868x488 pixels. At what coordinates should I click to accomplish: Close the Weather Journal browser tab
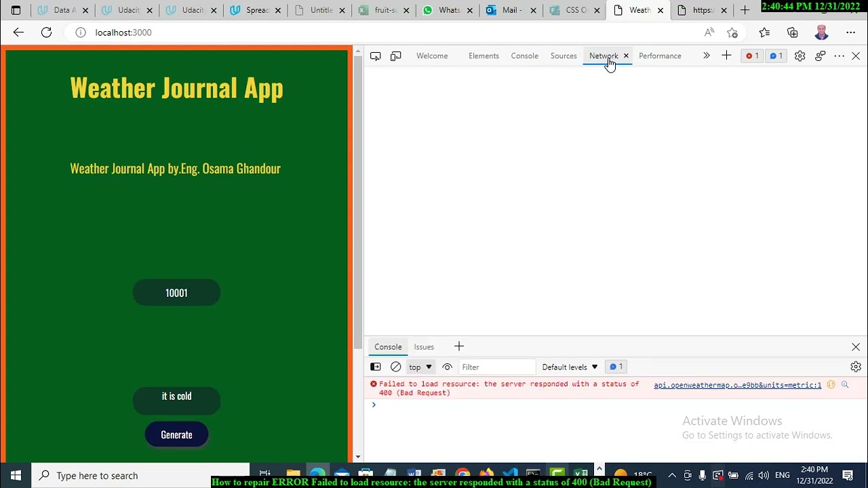660,10
